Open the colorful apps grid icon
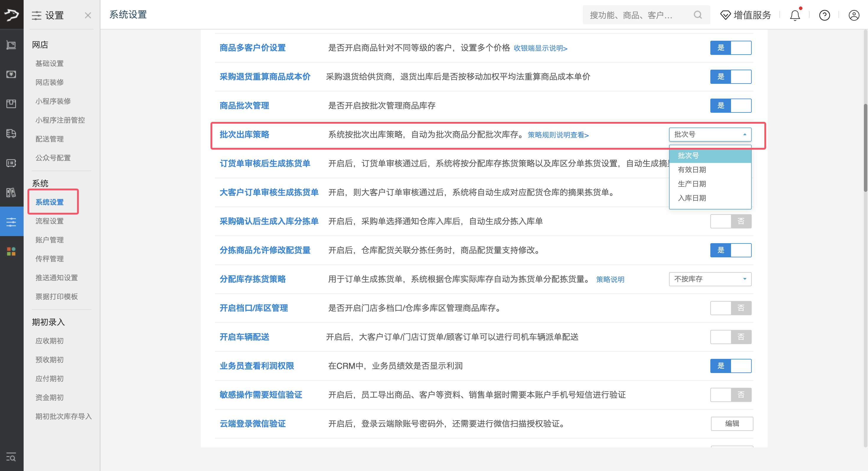868x471 pixels. click(12, 251)
